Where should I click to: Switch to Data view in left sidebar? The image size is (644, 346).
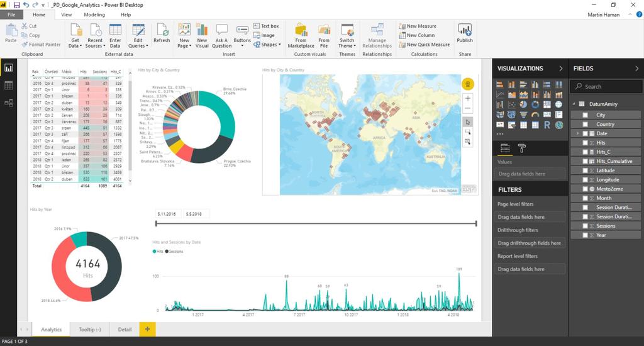[9, 86]
